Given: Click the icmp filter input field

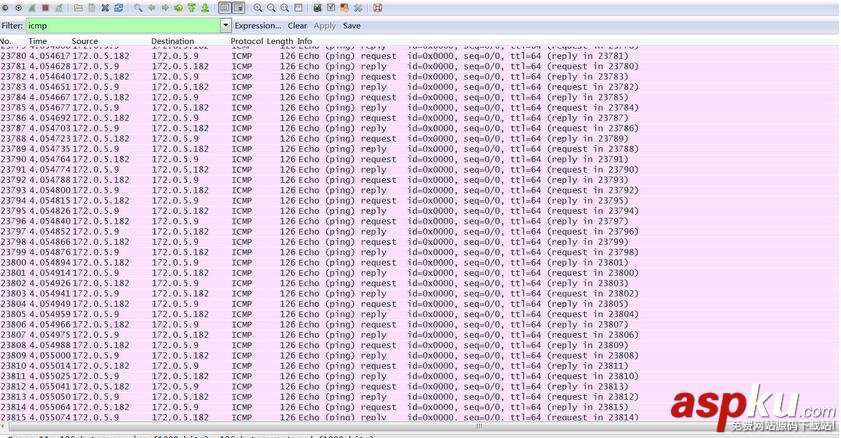Looking at the screenshot, I should click(123, 26).
